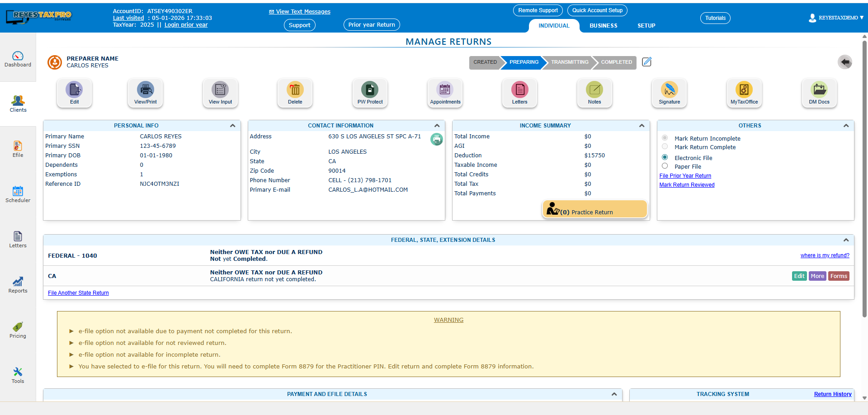Open the DM Docs folder icon
Viewport: 868px width, 415px height.
pos(819,93)
